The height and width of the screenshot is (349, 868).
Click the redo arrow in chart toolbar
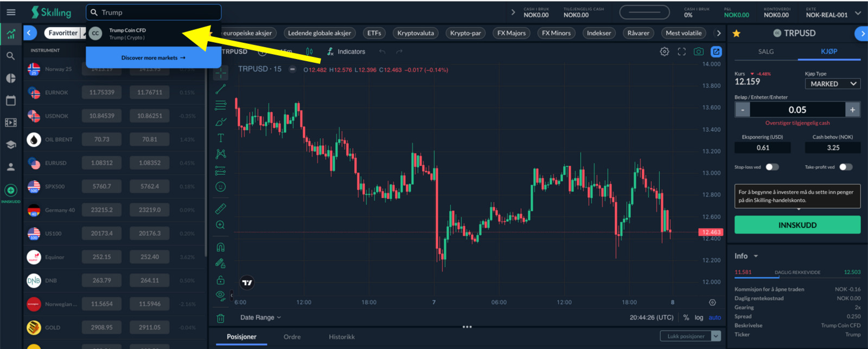400,51
